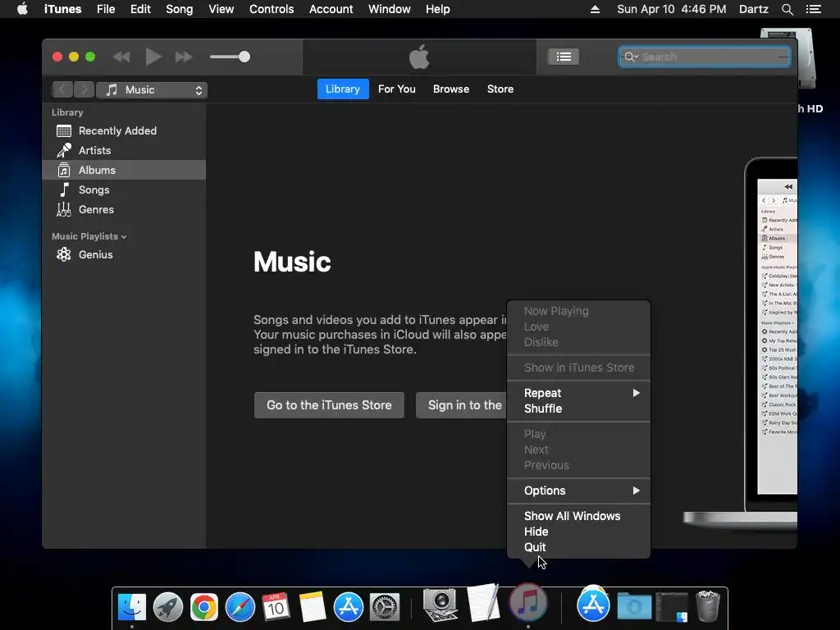Open the Account menu
The height and width of the screenshot is (630, 840).
coord(331,9)
